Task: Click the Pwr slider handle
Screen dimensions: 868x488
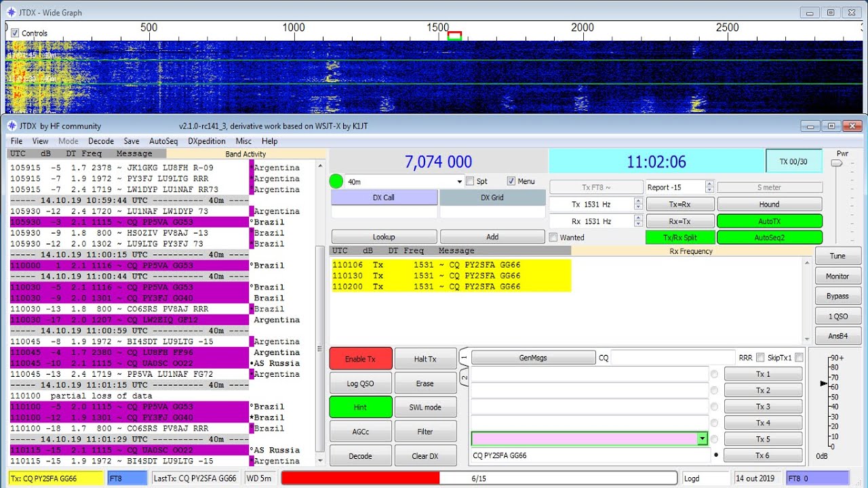Action: [x=837, y=163]
